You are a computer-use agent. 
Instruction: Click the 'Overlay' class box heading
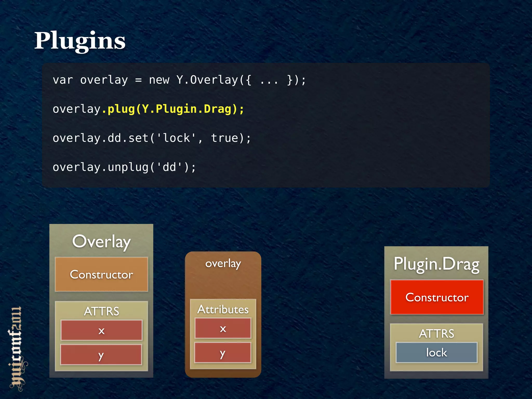click(101, 242)
